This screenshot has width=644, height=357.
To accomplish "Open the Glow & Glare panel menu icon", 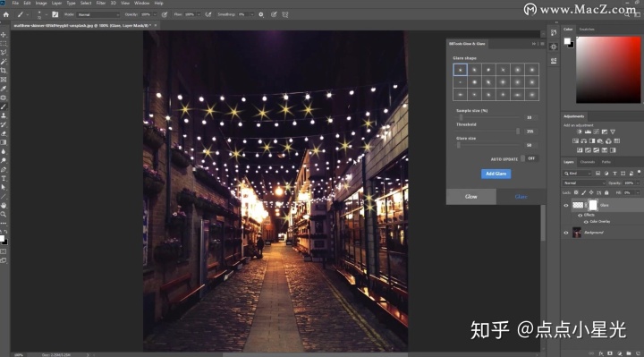I will 542,44.
